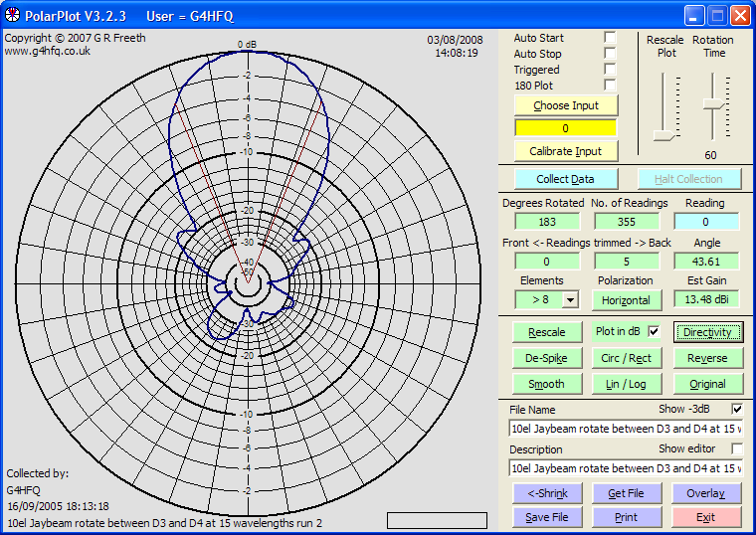Click the PolarPlot app icon in title bar
The width and height of the screenshot is (756, 535).
(13, 15)
